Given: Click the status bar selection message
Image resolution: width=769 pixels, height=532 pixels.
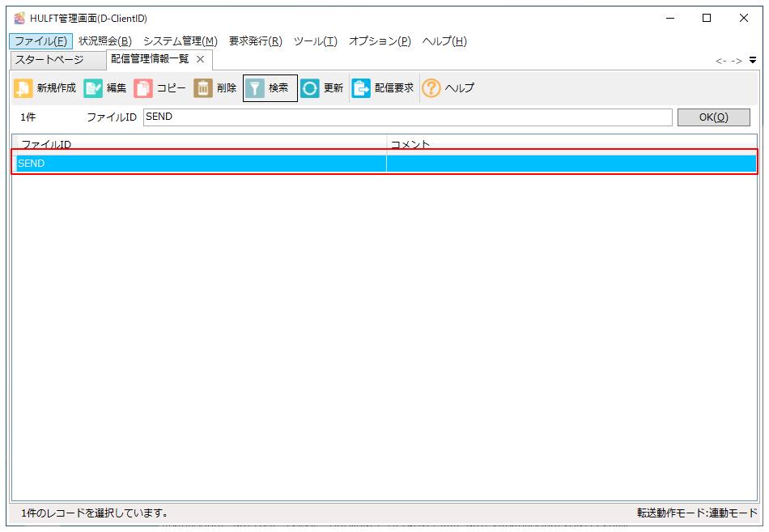Looking at the screenshot, I should tap(95, 513).
